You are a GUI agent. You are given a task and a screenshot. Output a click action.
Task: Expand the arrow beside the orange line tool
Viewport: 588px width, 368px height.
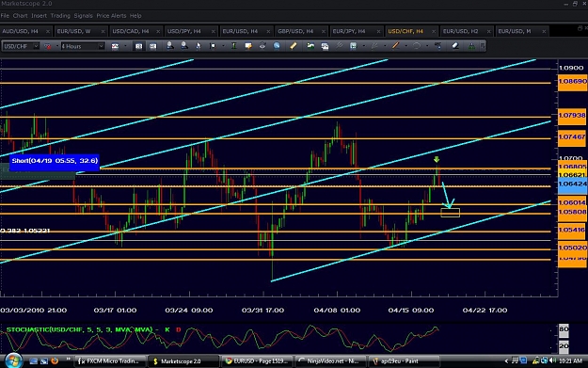pos(405,46)
